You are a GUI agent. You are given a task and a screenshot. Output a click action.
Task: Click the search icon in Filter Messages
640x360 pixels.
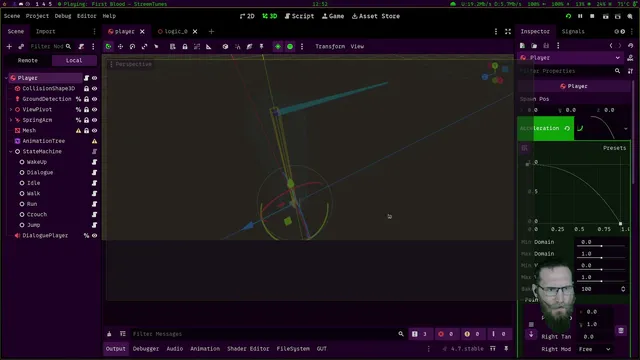click(401, 334)
